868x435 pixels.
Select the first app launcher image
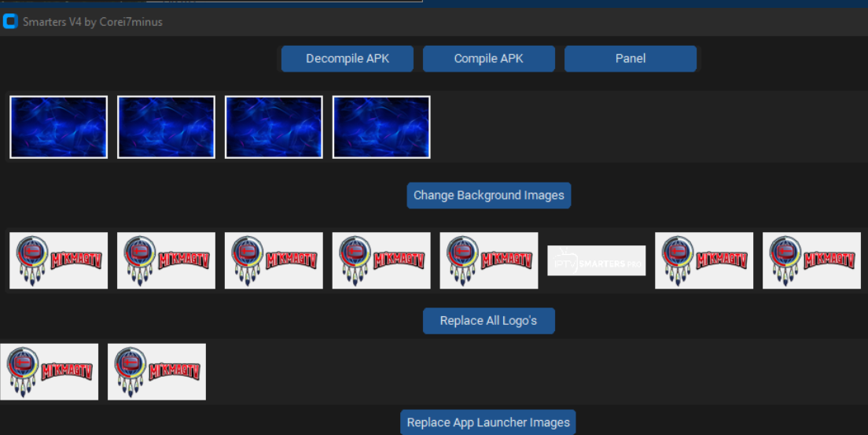coord(50,371)
